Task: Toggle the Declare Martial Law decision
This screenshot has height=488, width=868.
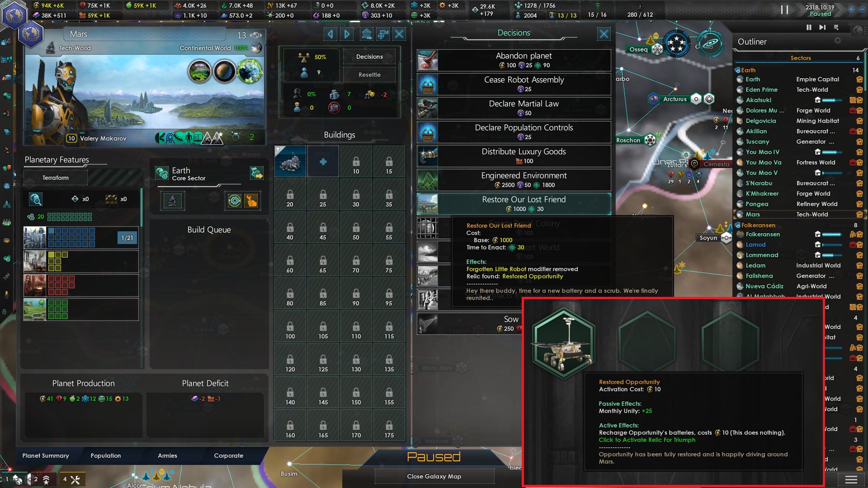Action: (514, 108)
